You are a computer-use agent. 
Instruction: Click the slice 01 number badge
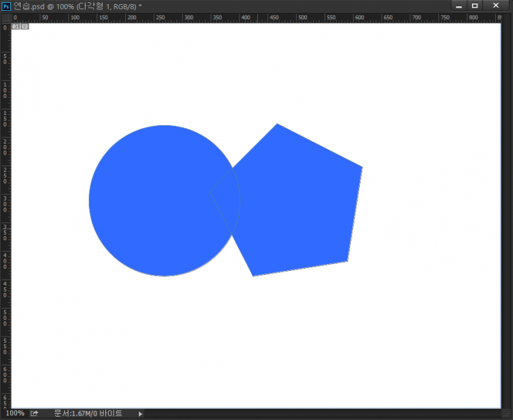(16, 27)
